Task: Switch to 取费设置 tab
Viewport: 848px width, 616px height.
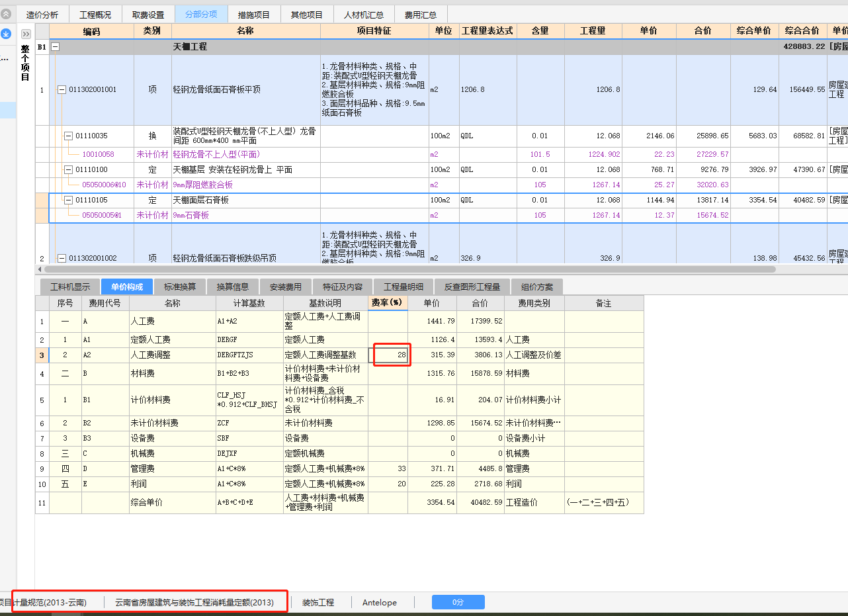Action: [x=148, y=15]
